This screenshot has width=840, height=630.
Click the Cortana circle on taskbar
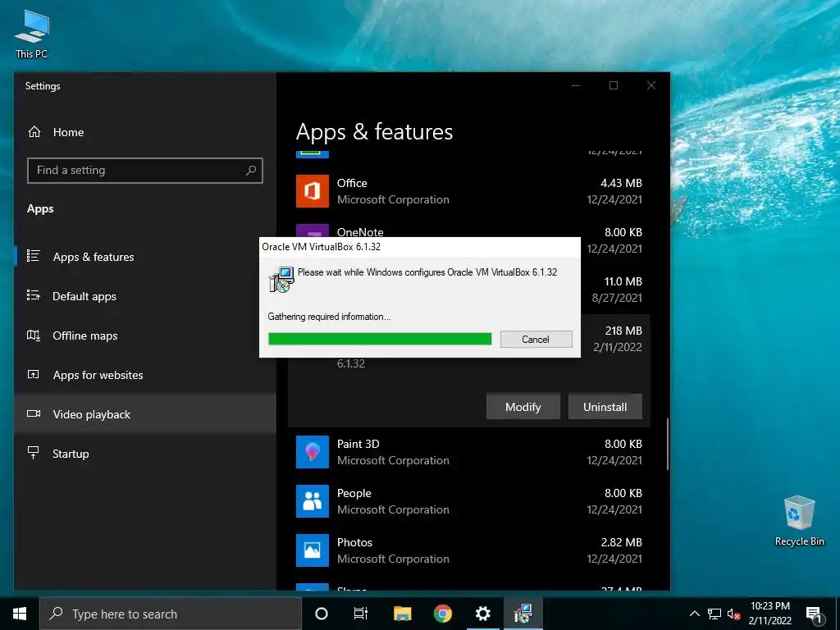[322, 614]
